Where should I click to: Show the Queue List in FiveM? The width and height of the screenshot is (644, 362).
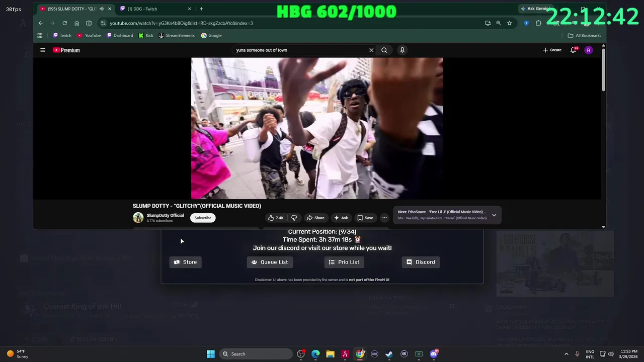coord(270,262)
